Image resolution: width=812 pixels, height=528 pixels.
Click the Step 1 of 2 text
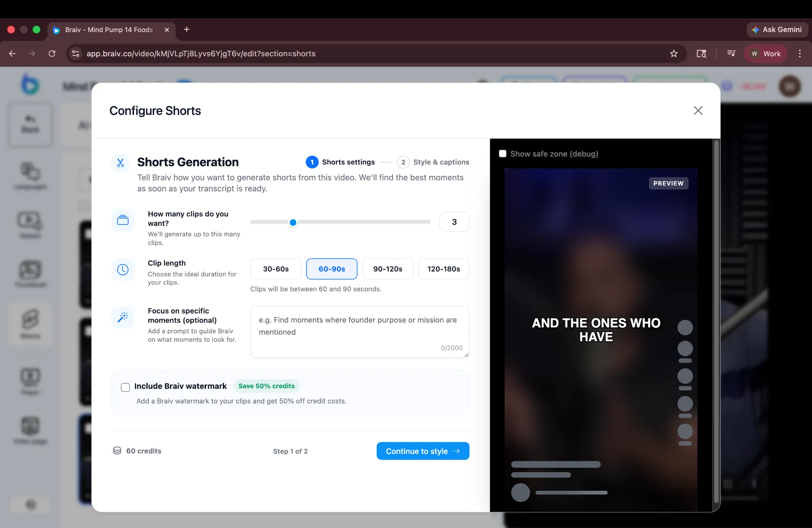point(290,451)
